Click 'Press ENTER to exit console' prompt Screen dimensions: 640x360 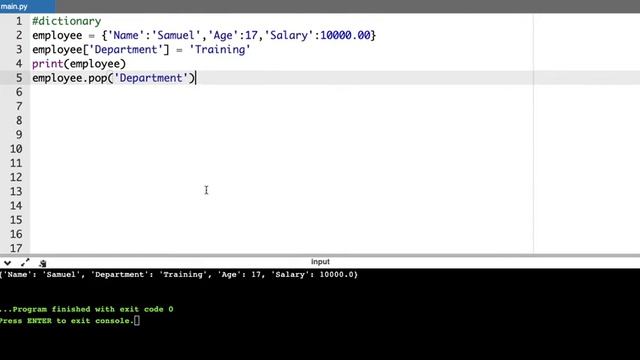point(67,321)
